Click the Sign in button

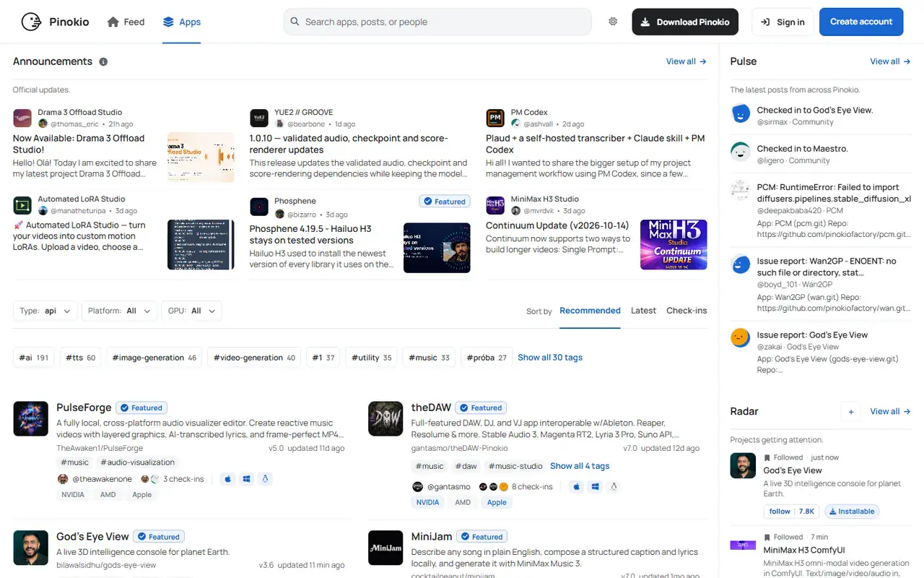(783, 22)
